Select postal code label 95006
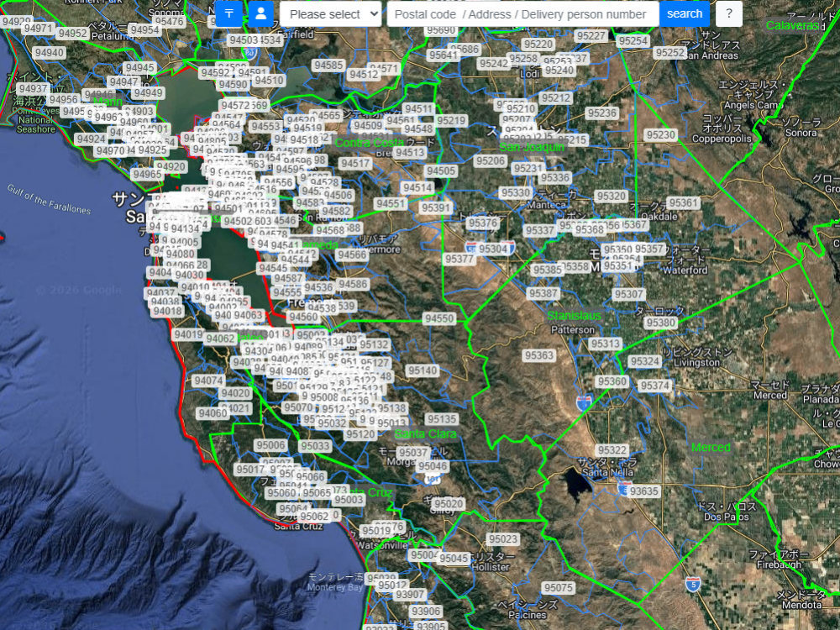 pos(270,445)
